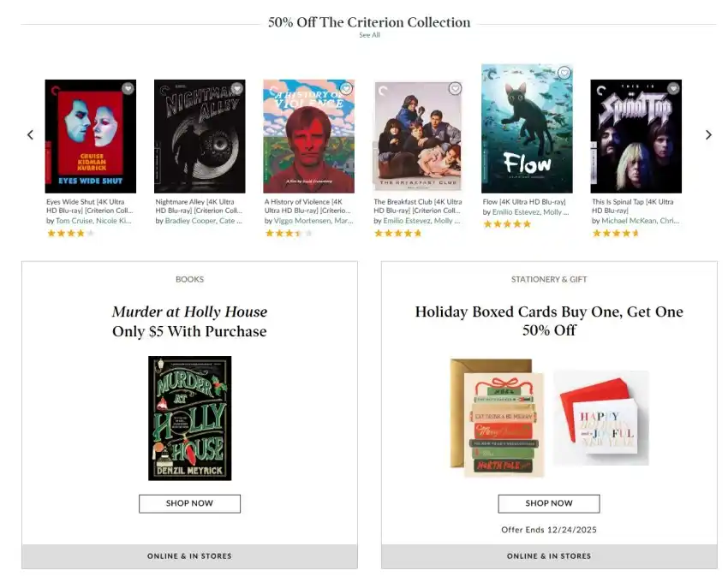
Task: Toggle wishlist heart on A History of Violence
Action: 346,88
